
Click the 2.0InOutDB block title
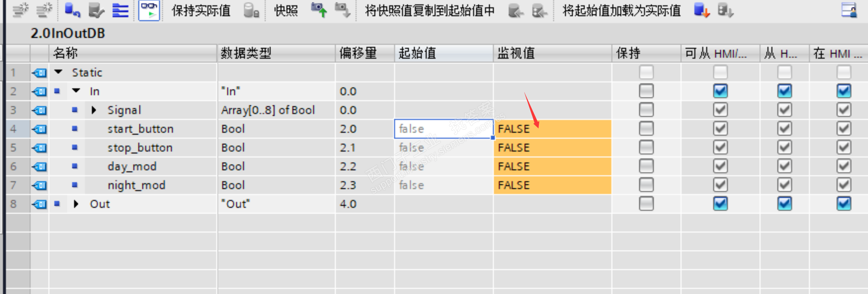[68, 33]
